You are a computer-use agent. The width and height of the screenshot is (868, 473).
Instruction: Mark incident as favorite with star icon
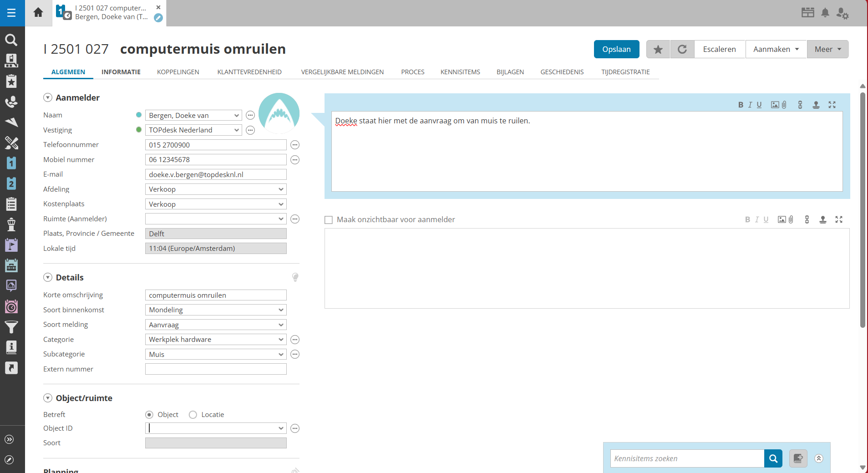pyautogui.click(x=658, y=49)
